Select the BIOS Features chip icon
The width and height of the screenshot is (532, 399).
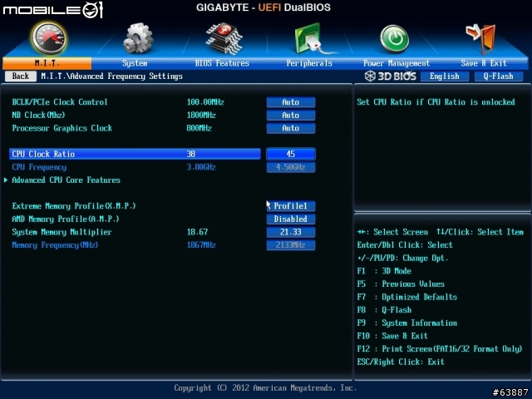pos(224,38)
